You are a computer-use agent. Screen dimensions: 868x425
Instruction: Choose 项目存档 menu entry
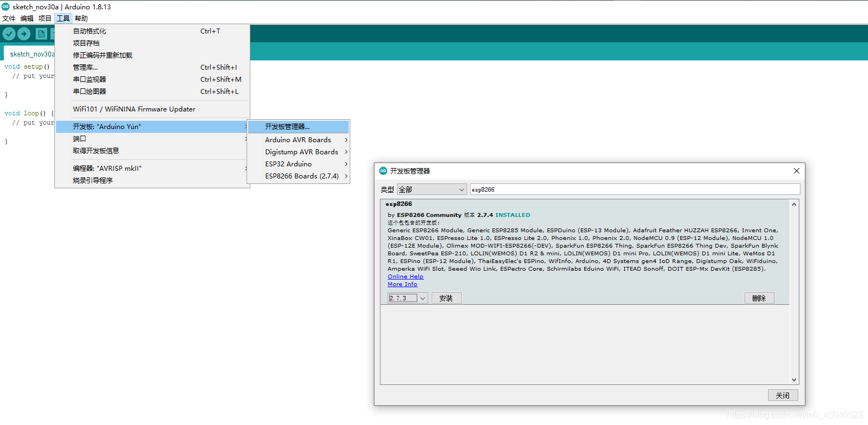152,43
